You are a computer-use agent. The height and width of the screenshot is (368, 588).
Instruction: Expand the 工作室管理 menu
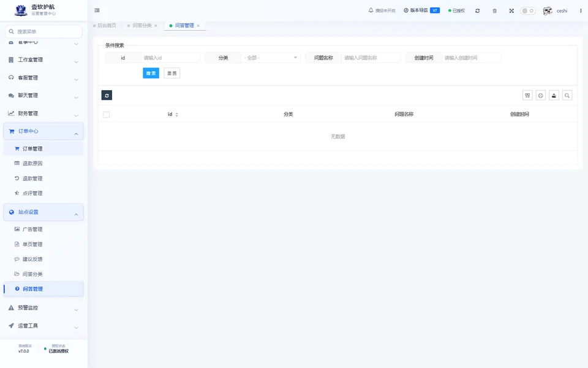pos(43,60)
